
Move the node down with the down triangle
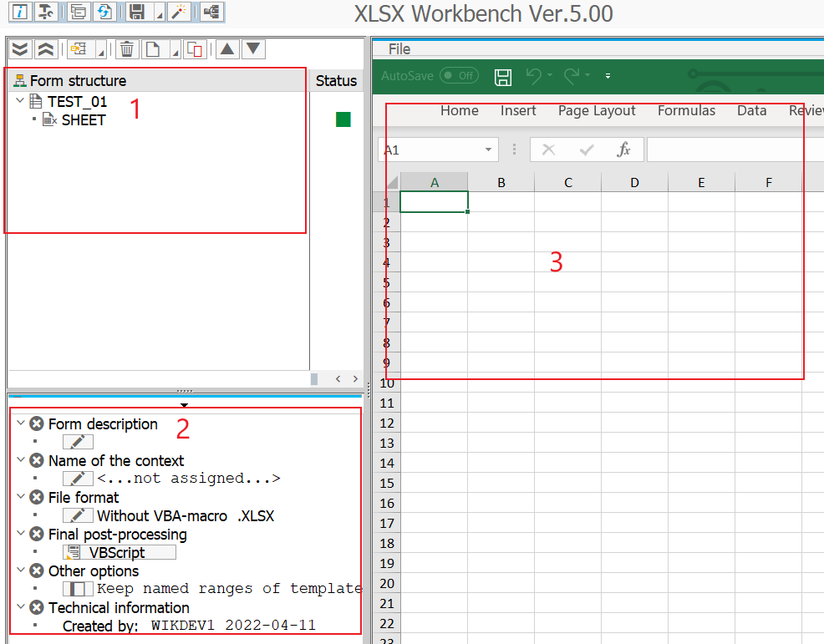point(253,49)
